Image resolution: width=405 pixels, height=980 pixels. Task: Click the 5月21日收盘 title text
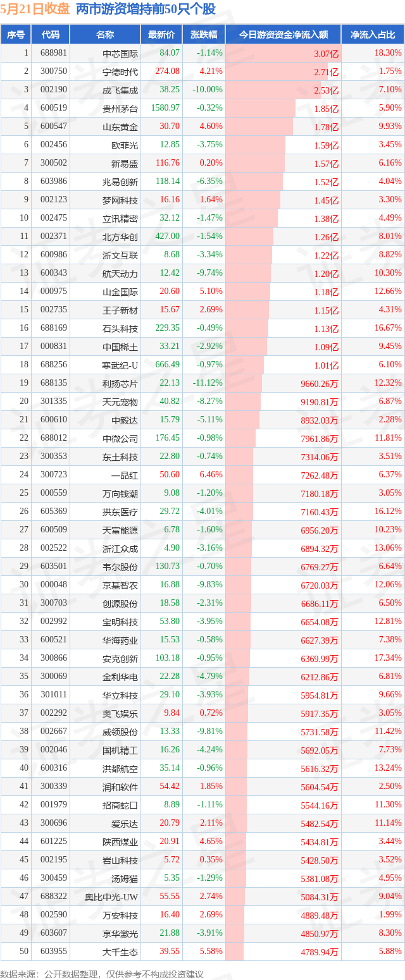click(x=35, y=9)
